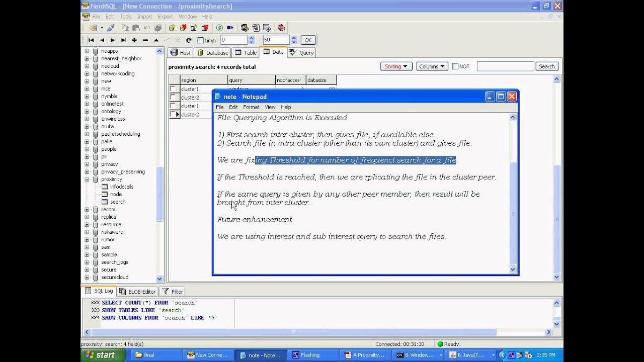Insert record with the plus icon

[134, 40]
